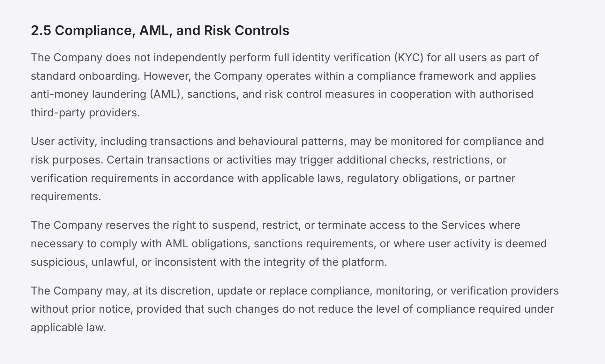Image resolution: width=605 pixels, height=364 pixels.
Task: Click the phrase 'trigger additional checks'
Action: tap(364, 160)
